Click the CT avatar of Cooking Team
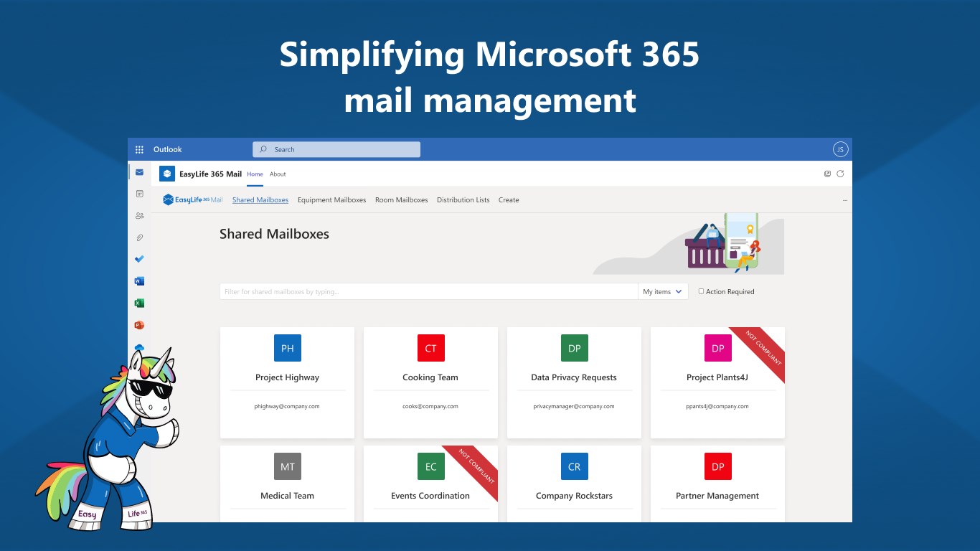Screen dimensions: 980x551 (431, 348)
